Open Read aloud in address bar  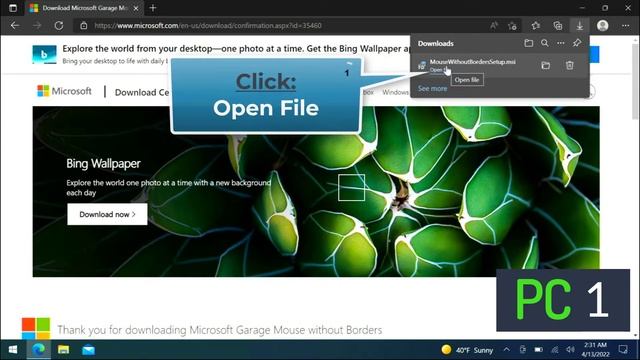click(494, 25)
